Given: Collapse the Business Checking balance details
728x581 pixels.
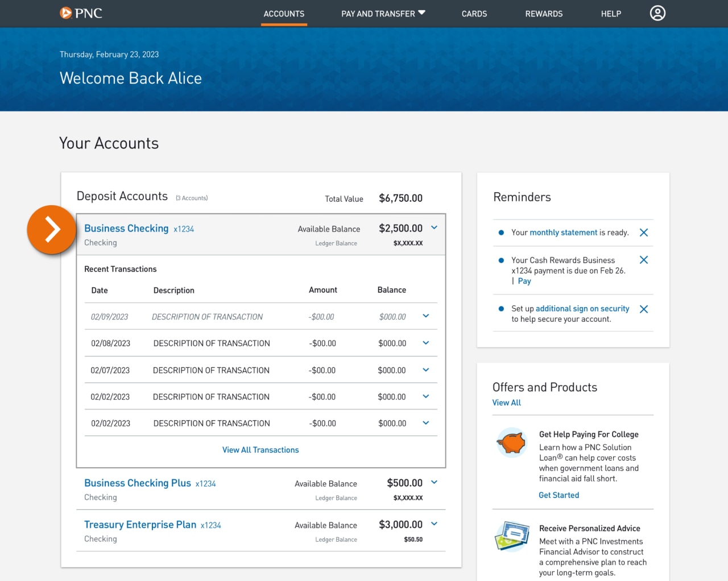Looking at the screenshot, I should [x=434, y=227].
